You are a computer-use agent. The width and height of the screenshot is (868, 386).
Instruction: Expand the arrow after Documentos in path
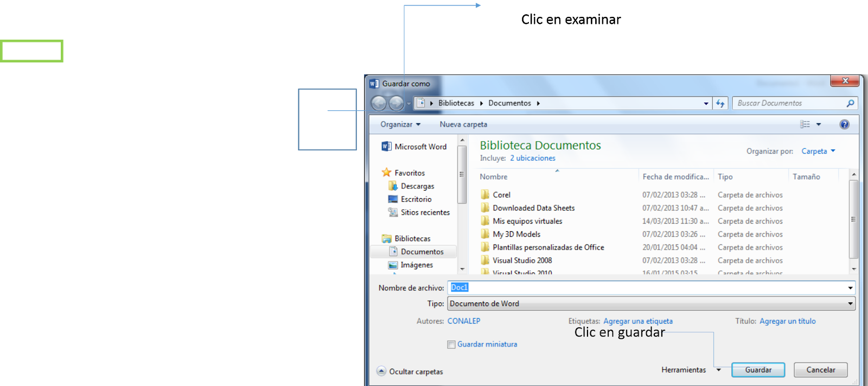[x=538, y=103]
